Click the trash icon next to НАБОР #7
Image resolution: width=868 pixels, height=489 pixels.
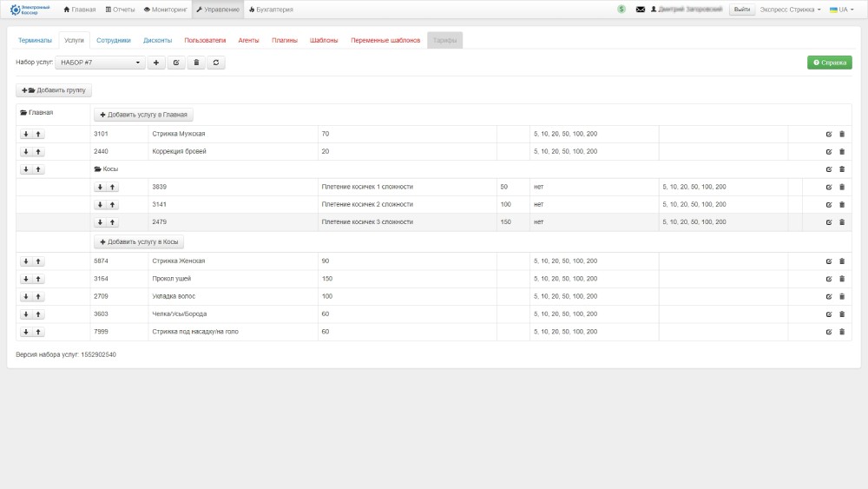tap(196, 63)
